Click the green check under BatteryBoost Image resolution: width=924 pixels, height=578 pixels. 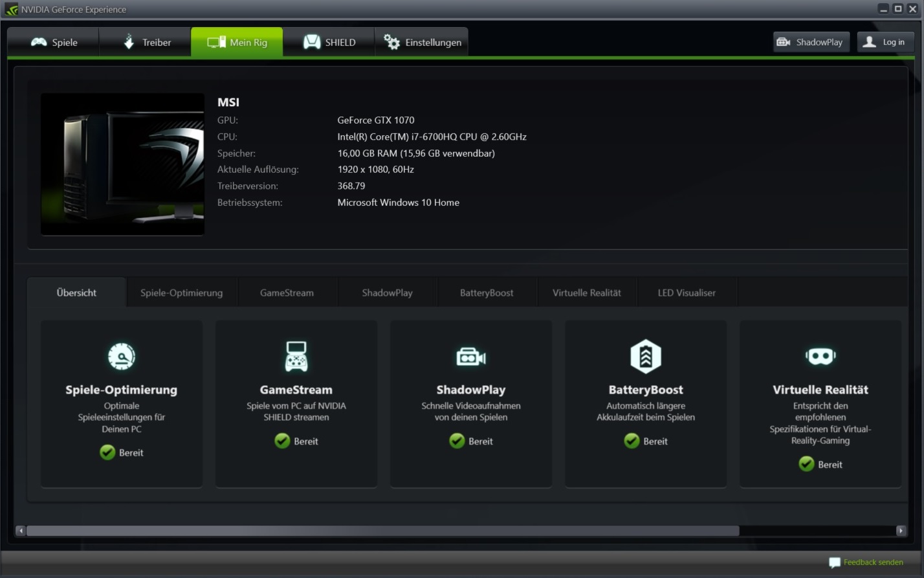(x=632, y=441)
